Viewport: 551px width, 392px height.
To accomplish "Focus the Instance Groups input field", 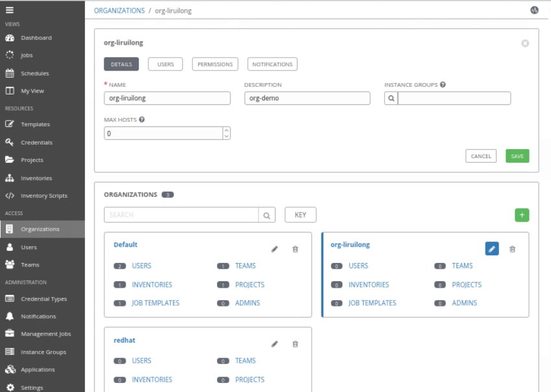I will (x=454, y=98).
